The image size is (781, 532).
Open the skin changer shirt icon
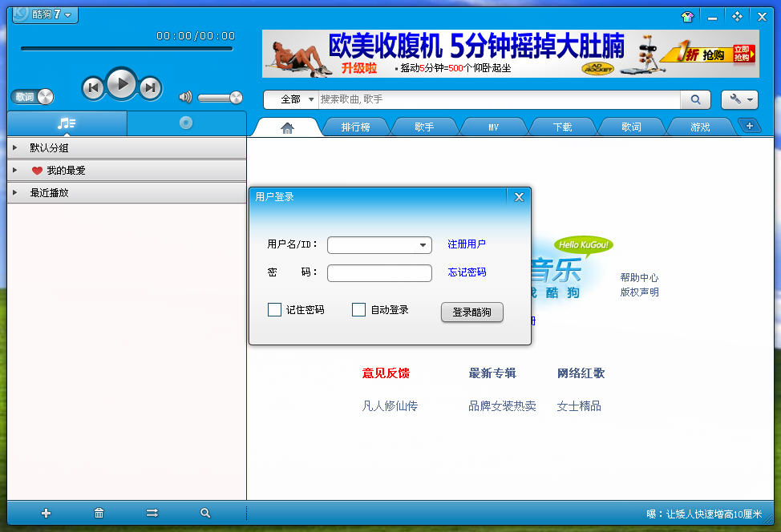click(x=687, y=17)
